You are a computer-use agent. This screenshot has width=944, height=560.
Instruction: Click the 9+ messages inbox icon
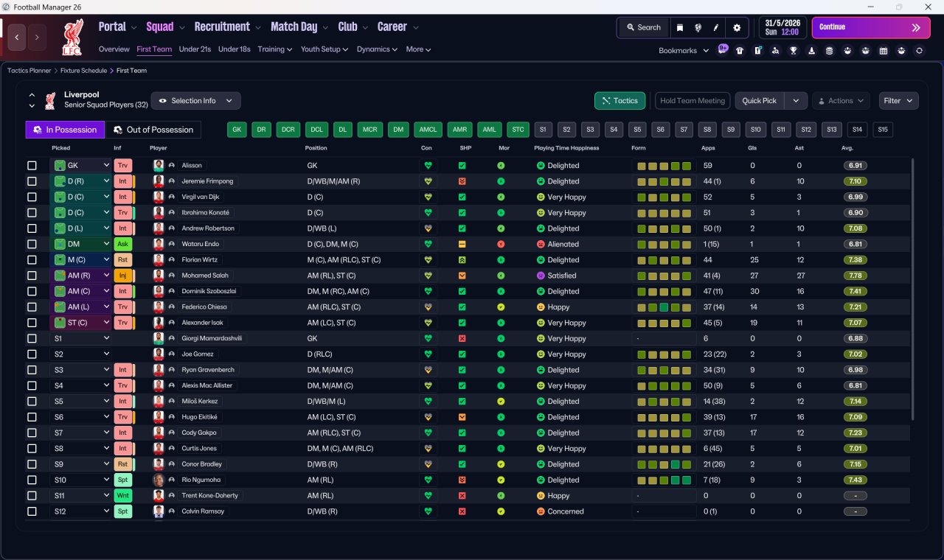(x=722, y=49)
